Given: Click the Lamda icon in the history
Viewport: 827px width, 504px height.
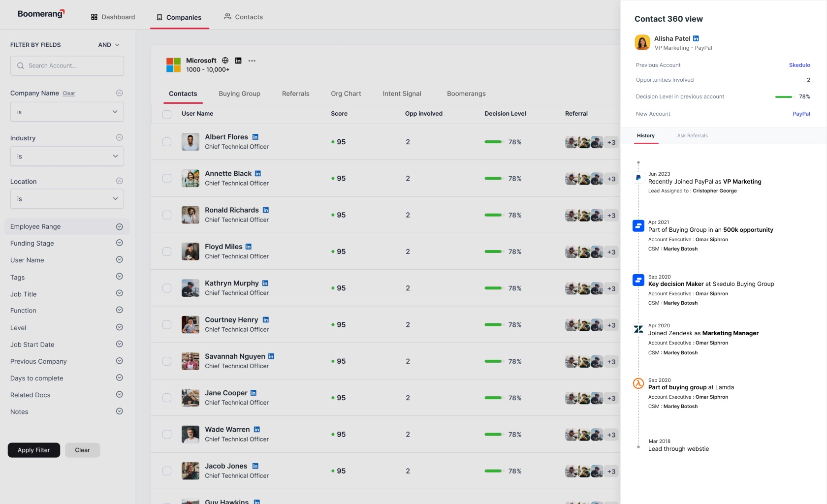Looking at the screenshot, I should click(x=638, y=383).
